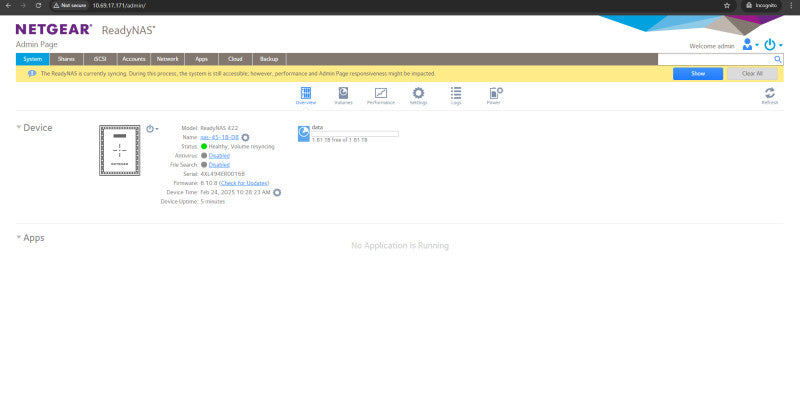800x406 pixels.
Task: Click the '5 minutes' uptime value
Action: click(x=213, y=201)
